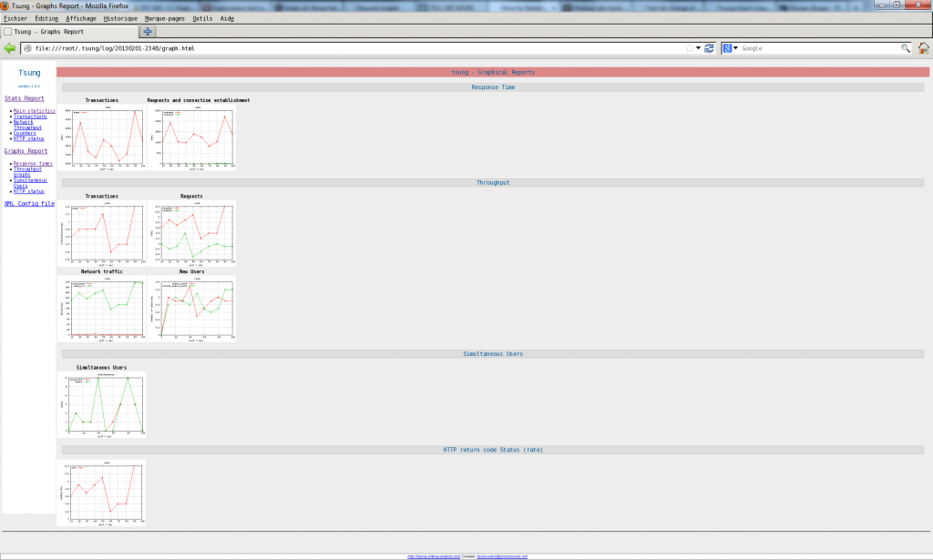The height and width of the screenshot is (560, 933).
Task: Click in the address bar URL field
Action: point(357,48)
